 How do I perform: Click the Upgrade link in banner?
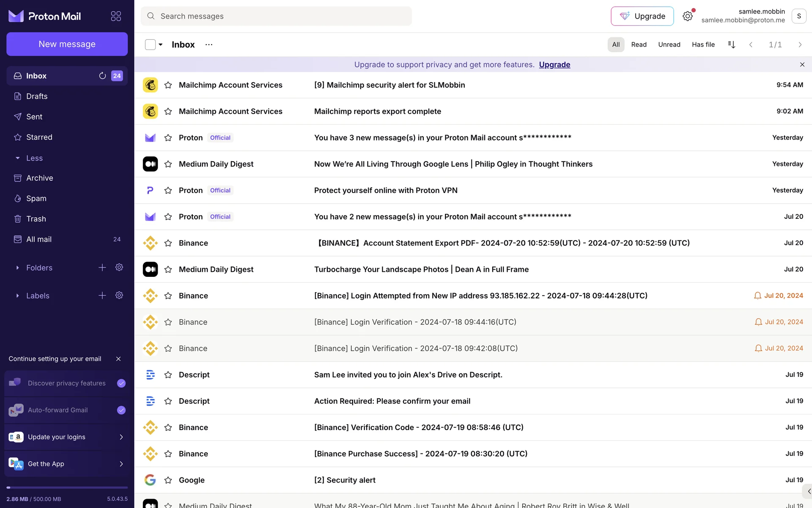[x=554, y=64]
